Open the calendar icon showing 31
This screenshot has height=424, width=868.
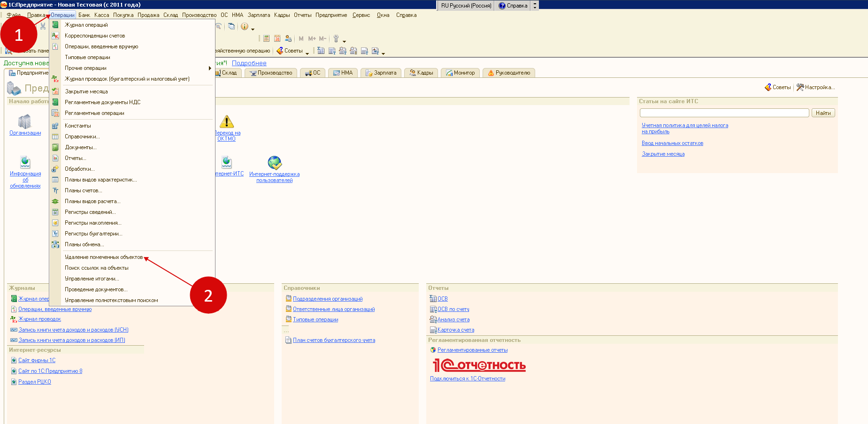277,38
